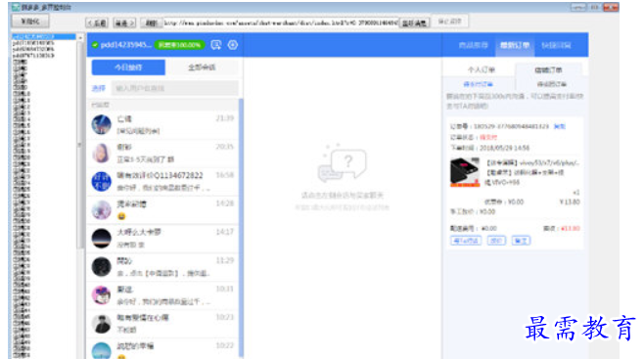Click the reply rate 100.00% green badge
This screenshot has width=644, height=359.
tap(179, 45)
